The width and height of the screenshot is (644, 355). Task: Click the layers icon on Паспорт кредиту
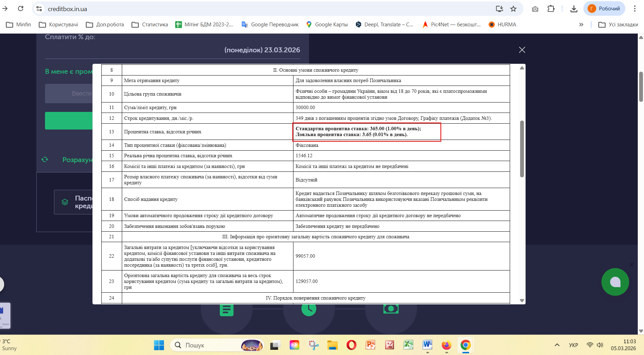(x=65, y=202)
